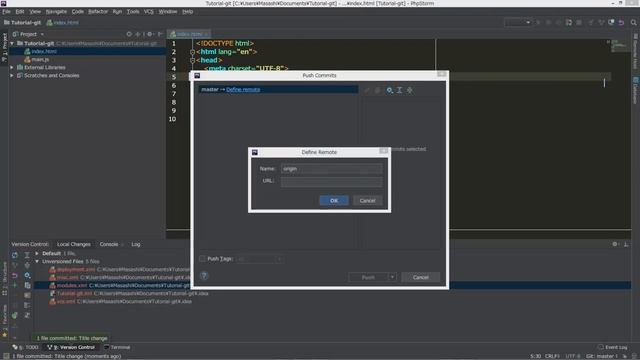Open the Push button dropdown arrow
This screenshot has width=640, height=360.
coord(392,277)
